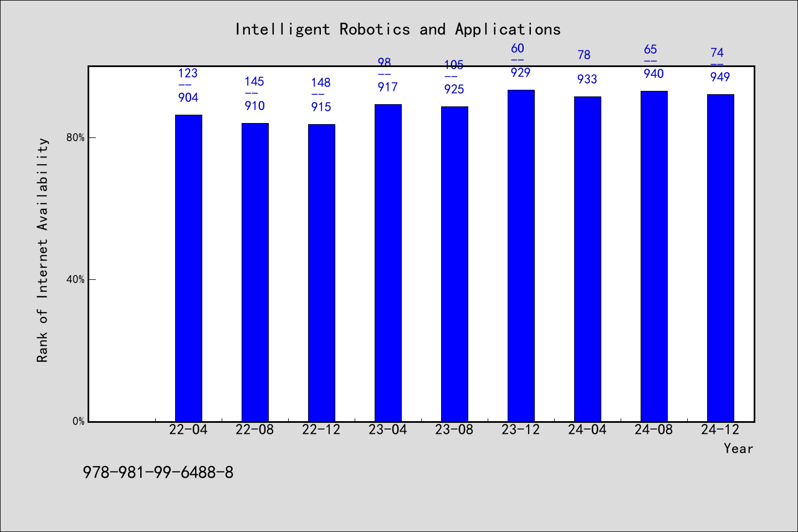Click the value 933 above the 24-04 bar
The height and width of the screenshot is (532, 798).
[587, 79]
